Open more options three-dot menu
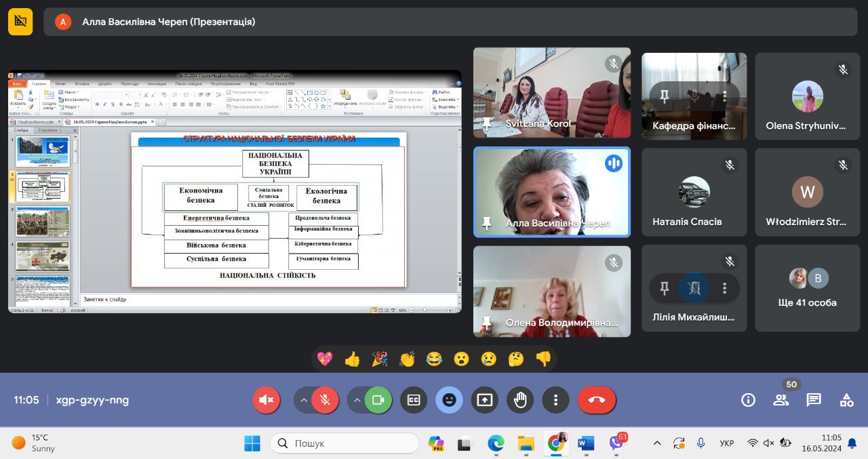The image size is (868, 459). [555, 400]
